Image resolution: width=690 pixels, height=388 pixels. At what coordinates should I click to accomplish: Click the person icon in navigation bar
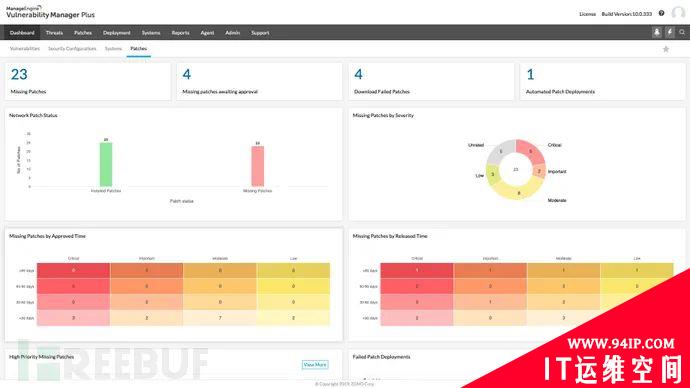pyautogui.click(x=657, y=32)
